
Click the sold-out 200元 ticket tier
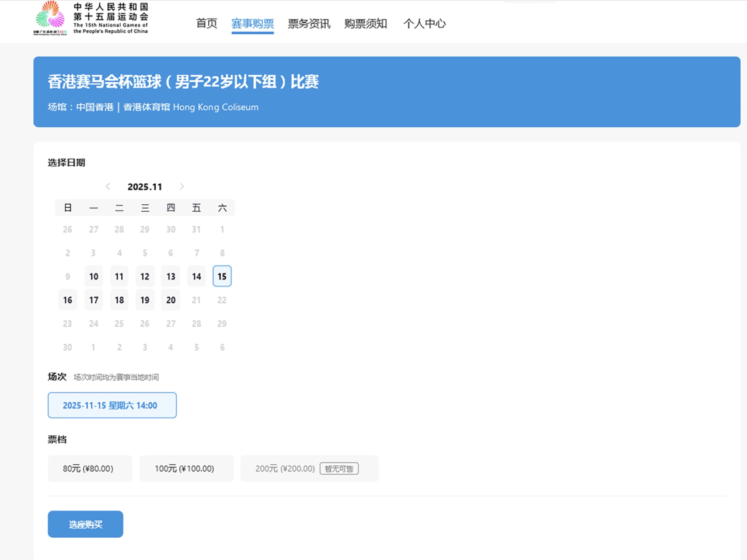point(309,468)
